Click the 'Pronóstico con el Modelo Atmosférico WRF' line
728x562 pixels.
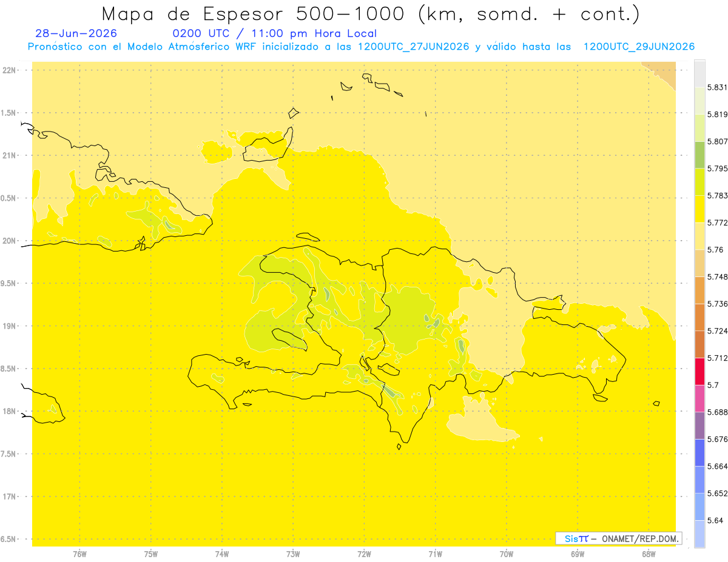361,47
